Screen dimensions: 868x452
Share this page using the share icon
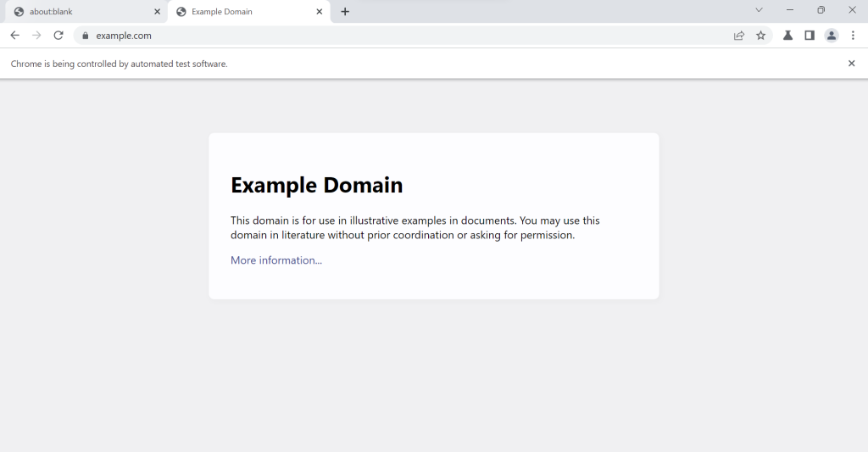coord(739,36)
